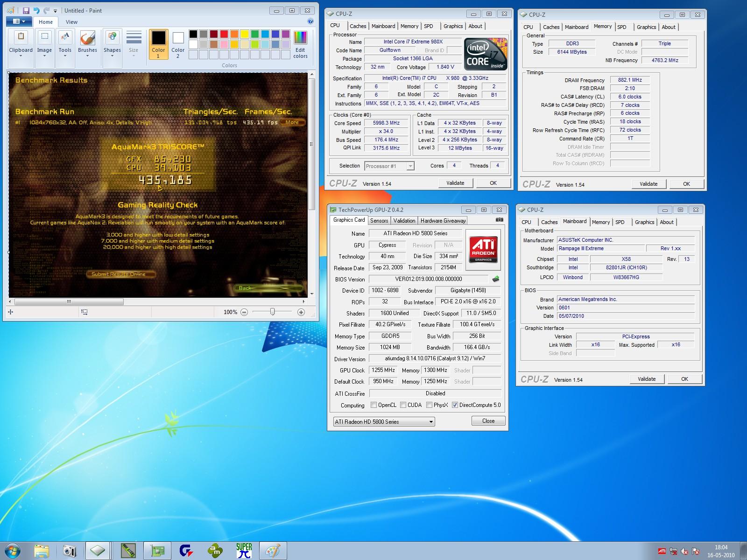Viewport: 747px width, 560px height.
Task: Open Caches tab in CPU-Z processor window
Action: coord(358,26)
